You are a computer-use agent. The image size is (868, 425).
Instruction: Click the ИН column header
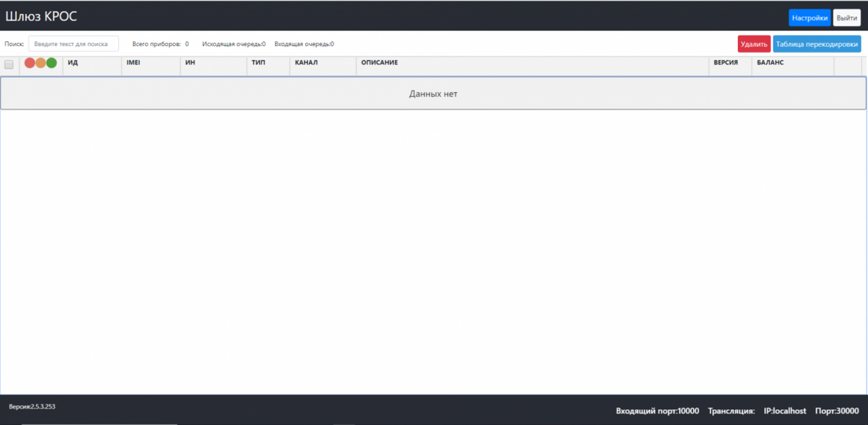tap(191, 62)
